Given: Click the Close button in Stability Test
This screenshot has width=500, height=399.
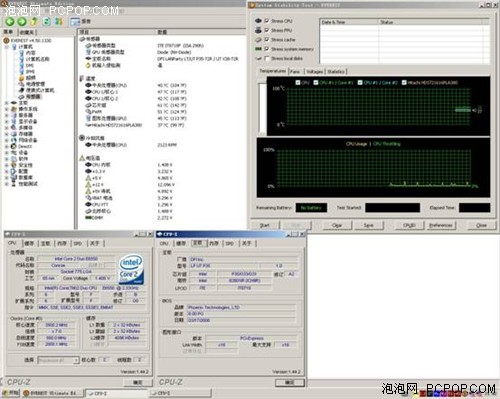Looking at the screenshot, I should [x=481, y=225].
